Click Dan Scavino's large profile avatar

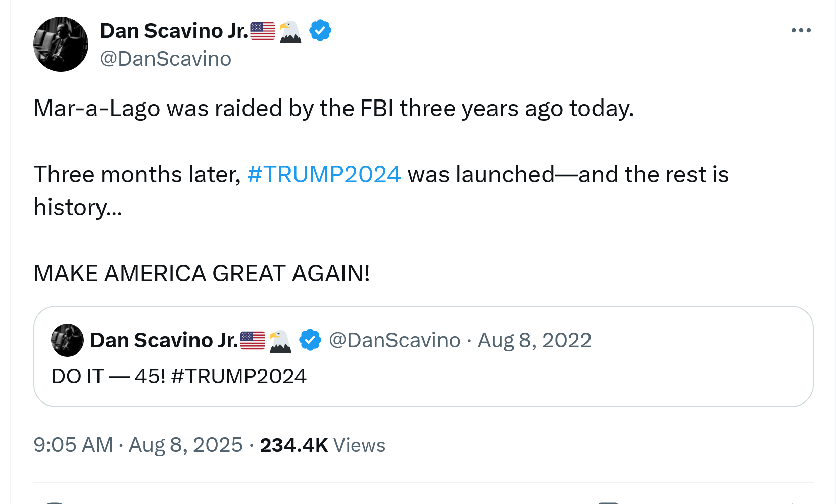click(61, 44)
